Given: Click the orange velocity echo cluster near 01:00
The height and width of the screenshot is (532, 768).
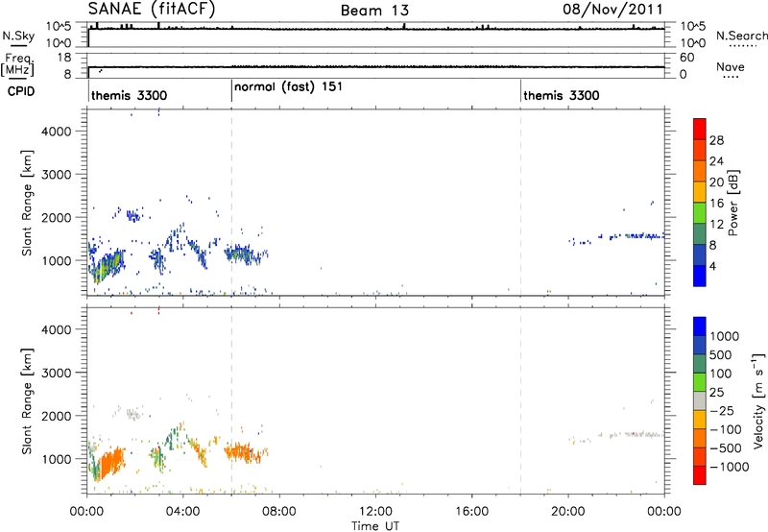Looking at the screenshot, I should pos(110,463).
